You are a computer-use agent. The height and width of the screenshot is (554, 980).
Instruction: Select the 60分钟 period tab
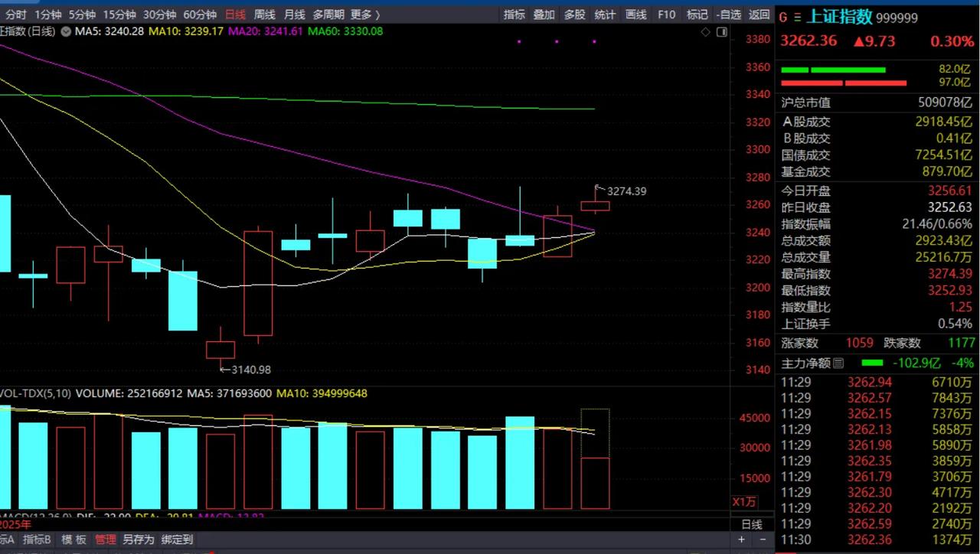coord(200,15)
